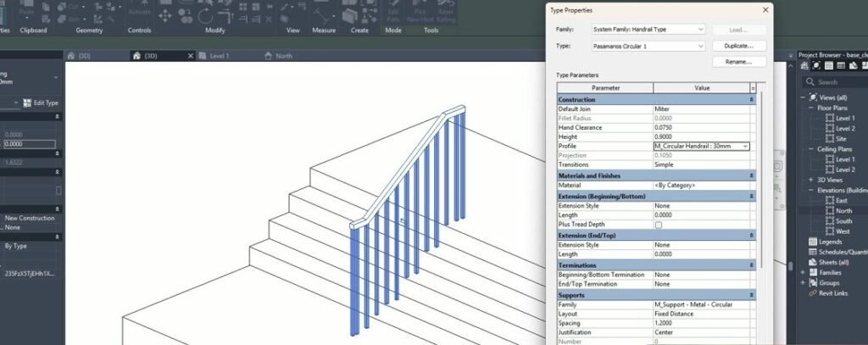The image size is (868, 345).
Task: Click the Edit Type button in Properties
Action: click(41, 103)
